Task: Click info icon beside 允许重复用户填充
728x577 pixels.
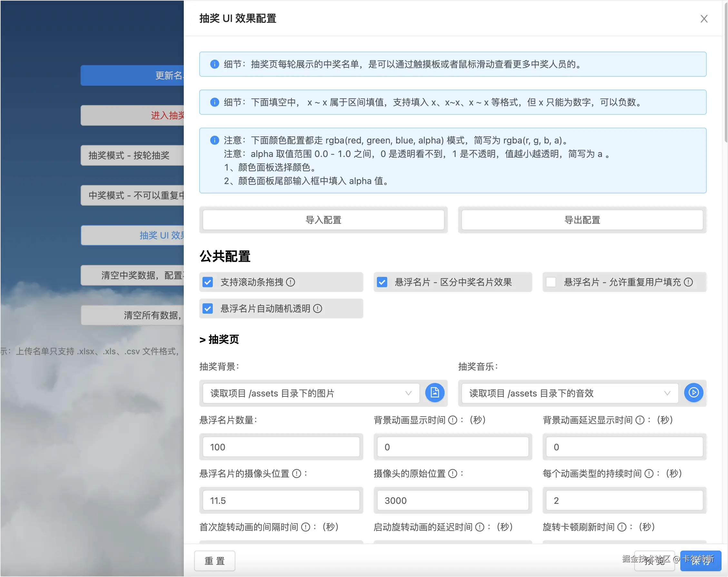Action: 688,282
